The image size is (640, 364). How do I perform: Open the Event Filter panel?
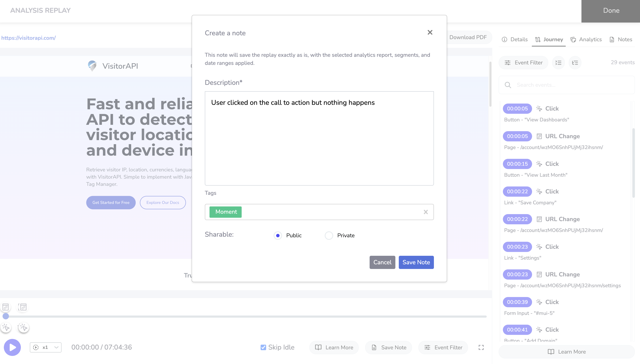[523, 63]
